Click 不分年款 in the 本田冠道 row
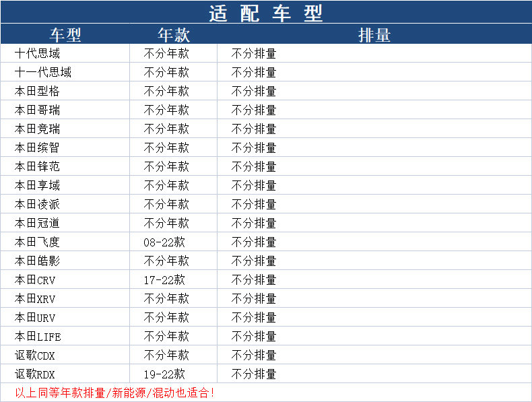 [x=166, y=223]
